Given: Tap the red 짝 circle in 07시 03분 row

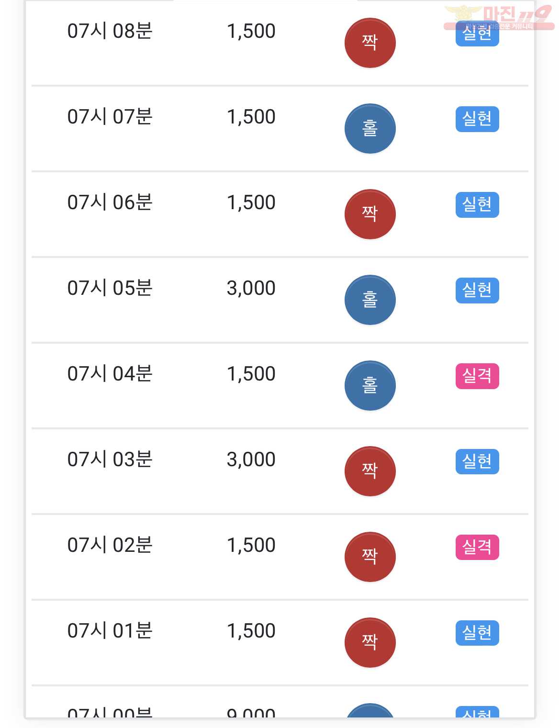Looking at the screenshot, I should (x=370, y=471).
